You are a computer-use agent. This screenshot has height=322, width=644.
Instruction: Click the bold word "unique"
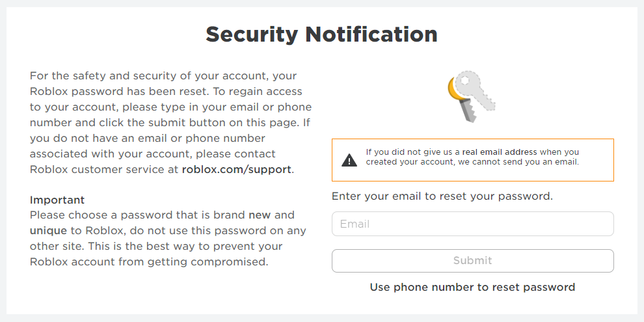click(x=48, y=230)
